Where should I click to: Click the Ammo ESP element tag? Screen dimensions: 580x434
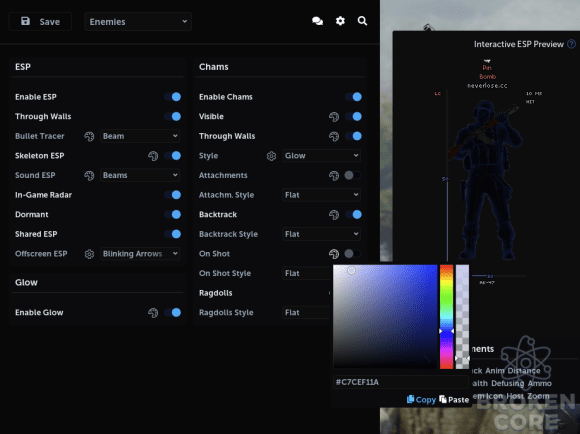pos(540,383)
